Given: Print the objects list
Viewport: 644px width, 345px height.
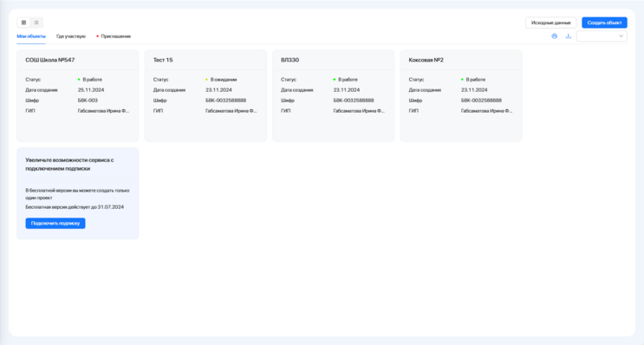Looking at the screenshot, I should (x=555, y=36).
